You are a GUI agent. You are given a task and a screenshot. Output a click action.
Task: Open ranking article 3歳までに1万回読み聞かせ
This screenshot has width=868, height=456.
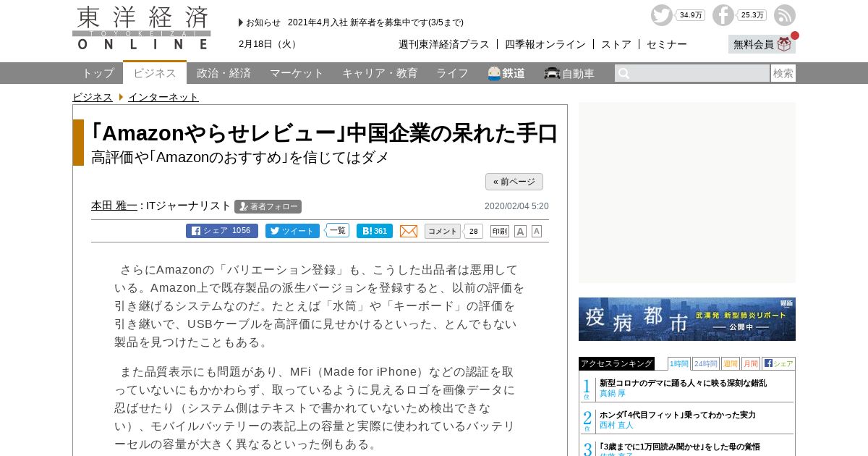680,447
